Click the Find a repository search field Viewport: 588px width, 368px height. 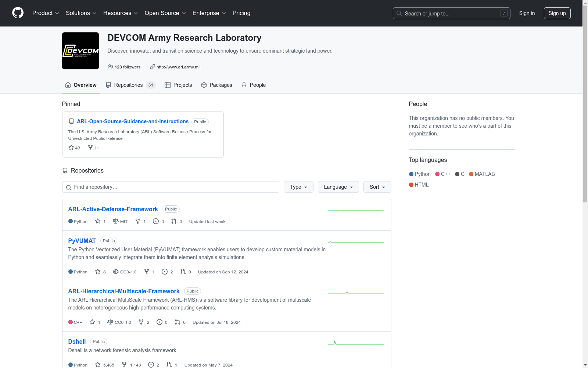[171, 187]
